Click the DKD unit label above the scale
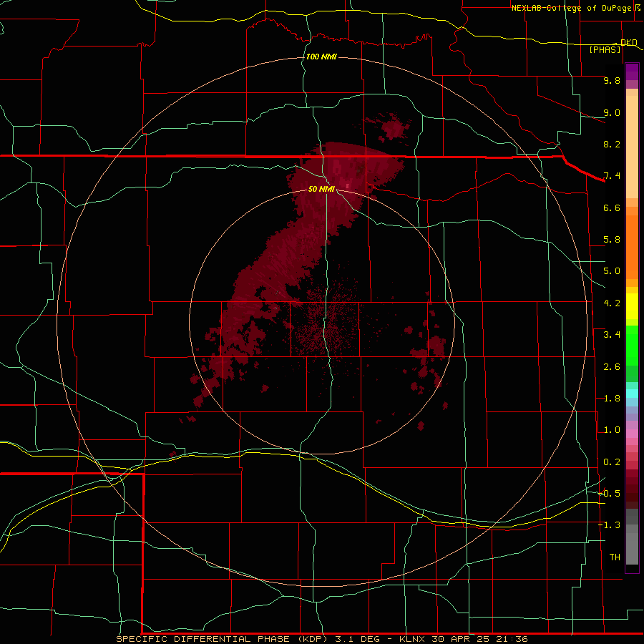The width and height of the screenshot is (644, 644). tap(629, 42)
